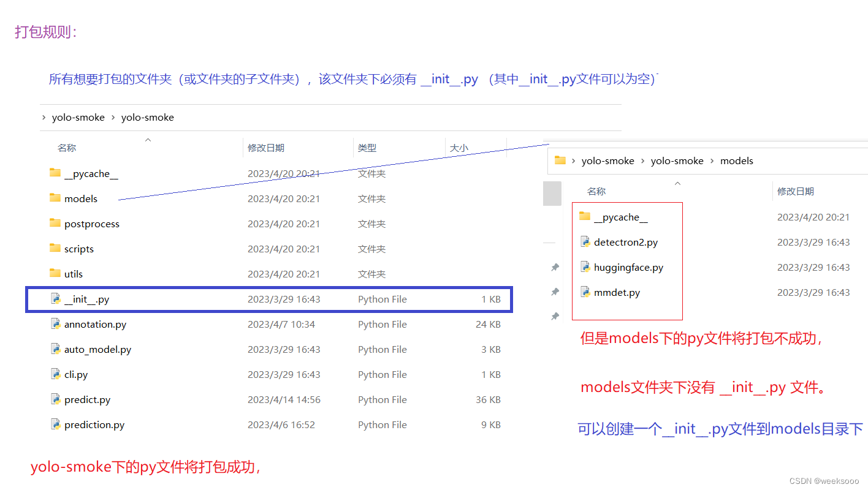Select the prediction.py file icon

click(55, 424)
